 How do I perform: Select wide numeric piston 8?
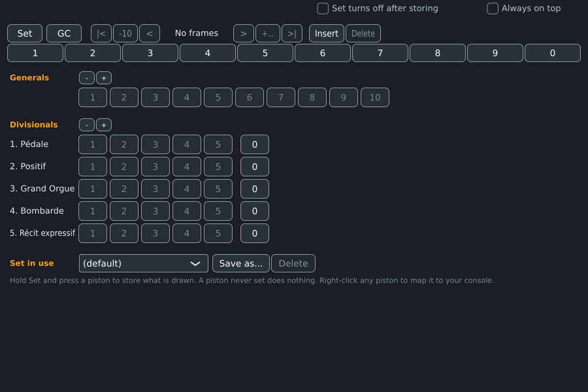438,53
